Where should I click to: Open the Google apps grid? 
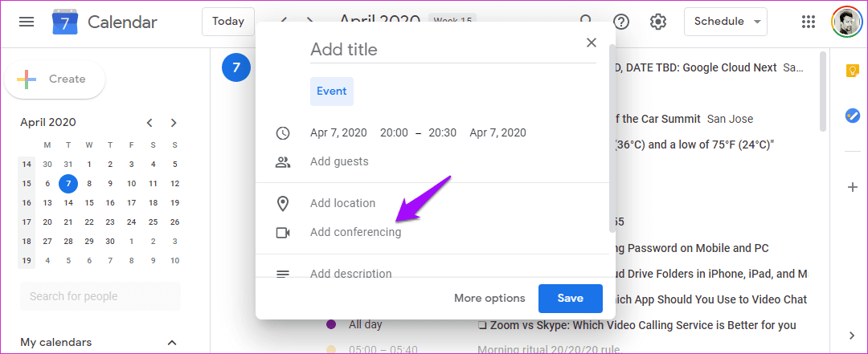(809, 22)
